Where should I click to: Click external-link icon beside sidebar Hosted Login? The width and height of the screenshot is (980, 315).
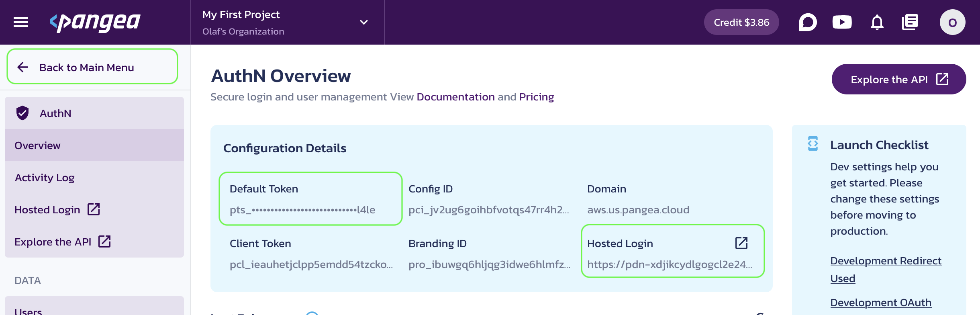click(94, 209)
